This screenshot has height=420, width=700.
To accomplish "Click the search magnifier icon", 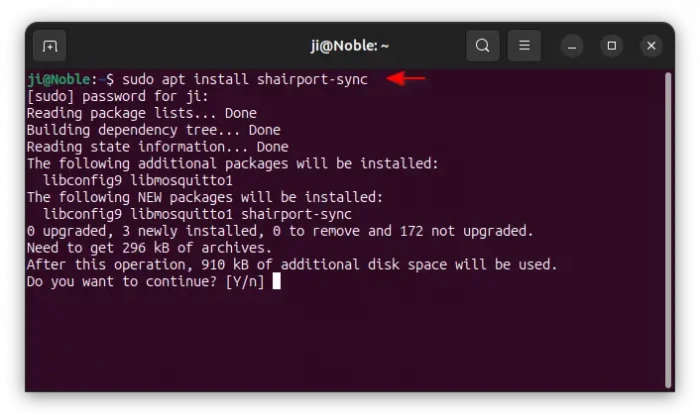I will click(x=482, y=46).
